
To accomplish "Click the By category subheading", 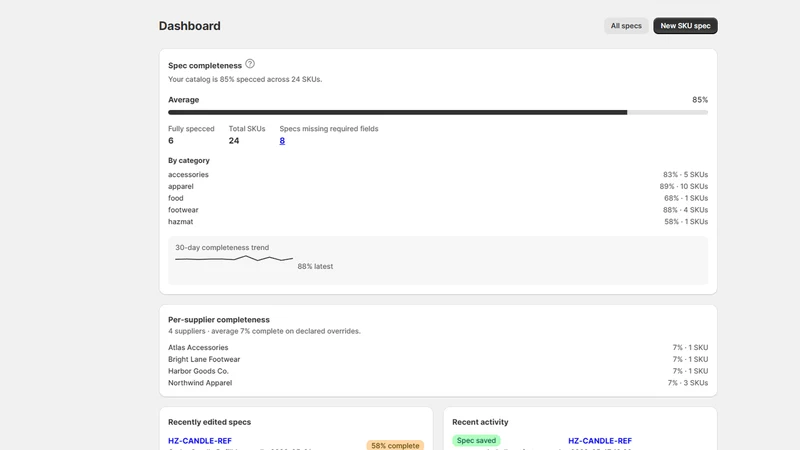I will (189, 161).
